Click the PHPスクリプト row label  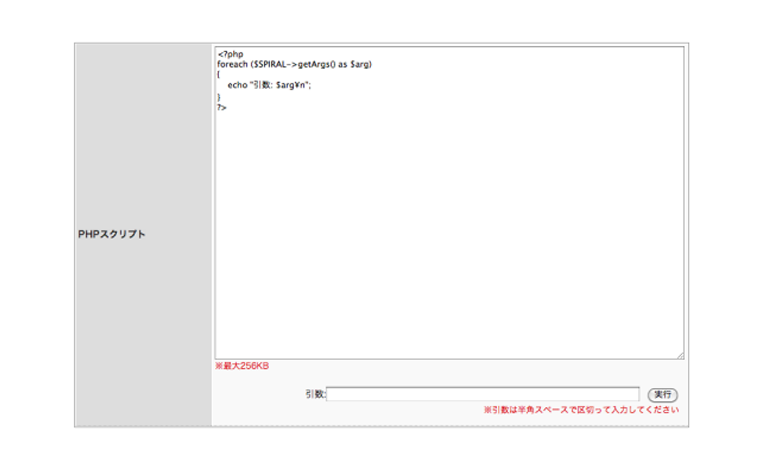coord(111,234)
